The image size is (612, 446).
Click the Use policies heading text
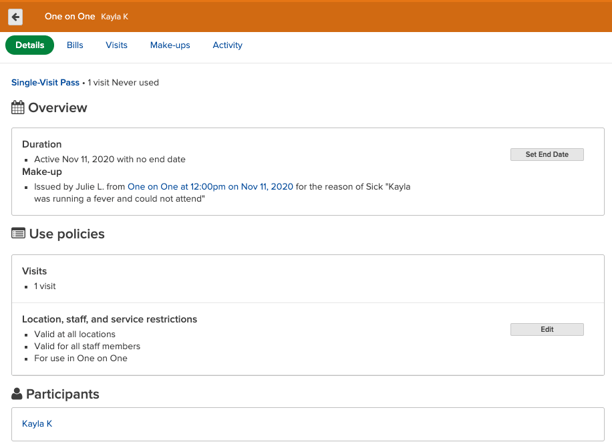click(67, 234)
